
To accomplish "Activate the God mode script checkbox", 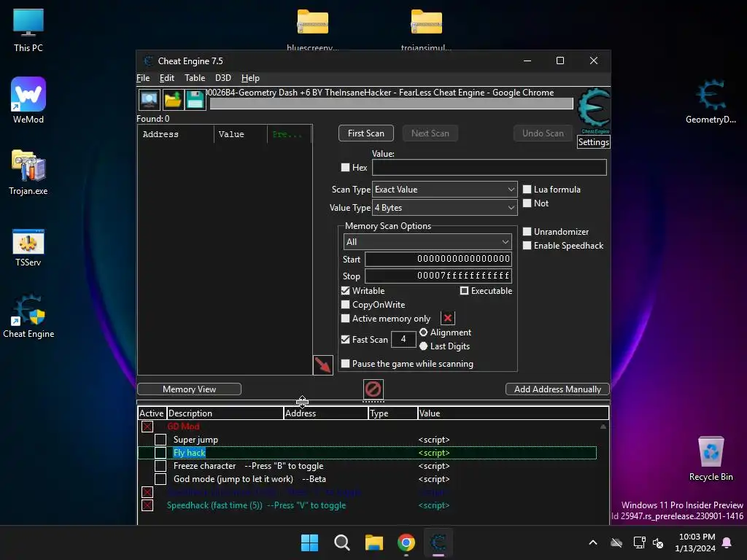I will (160, 479).
